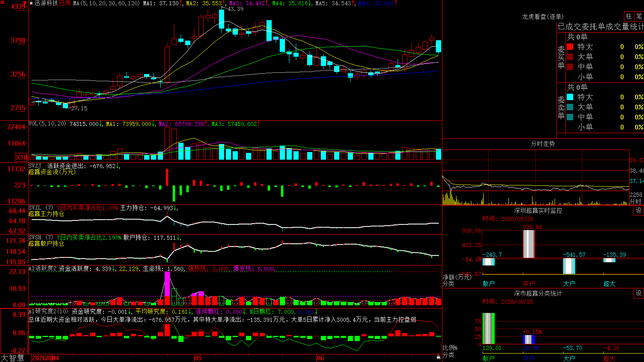The image size is (644, 362).
Task: Click the star marker before 迅游科技
Action: pyautogui.click(x=31, y=3)
